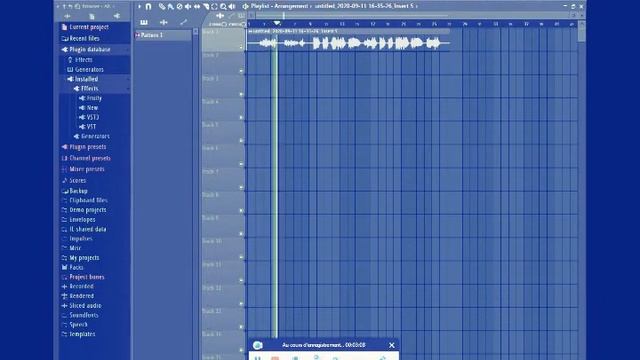Image resolution: width=640 pixels, height=360 pixels.
Task: Click the screen recorder logo icon
Action: (258, 345)
